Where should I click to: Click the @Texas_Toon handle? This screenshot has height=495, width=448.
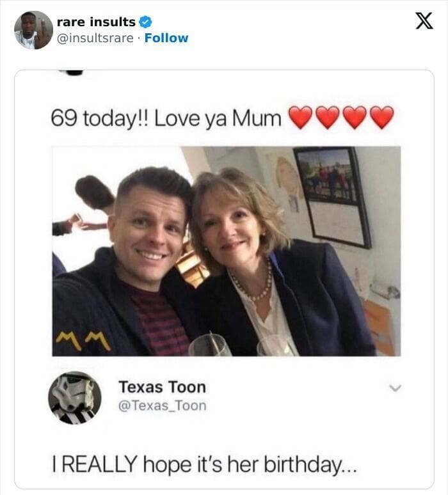coord(162,405)
